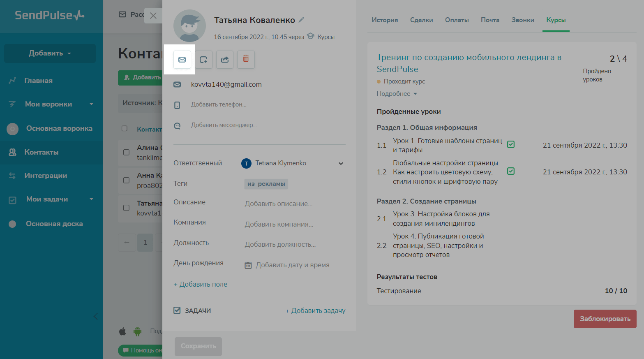This screenshot has width=644, height=359.
Task: Open the Сделки tab
Action: [421, 20]
